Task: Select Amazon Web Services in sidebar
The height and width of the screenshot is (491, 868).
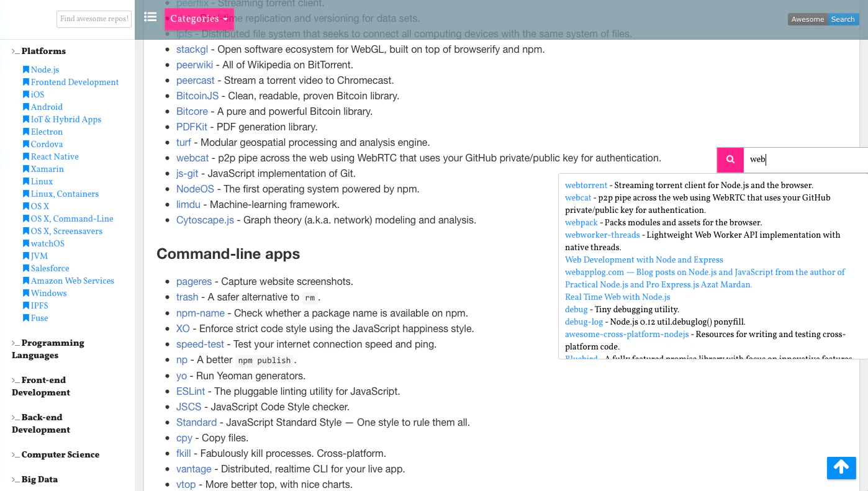Action: 73,281
